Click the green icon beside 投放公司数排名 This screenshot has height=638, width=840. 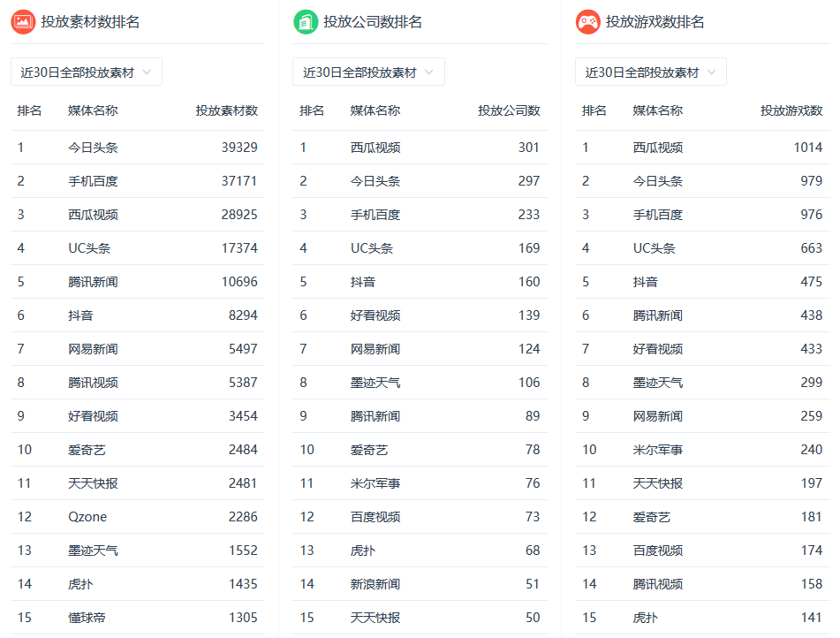pos(306,22)
